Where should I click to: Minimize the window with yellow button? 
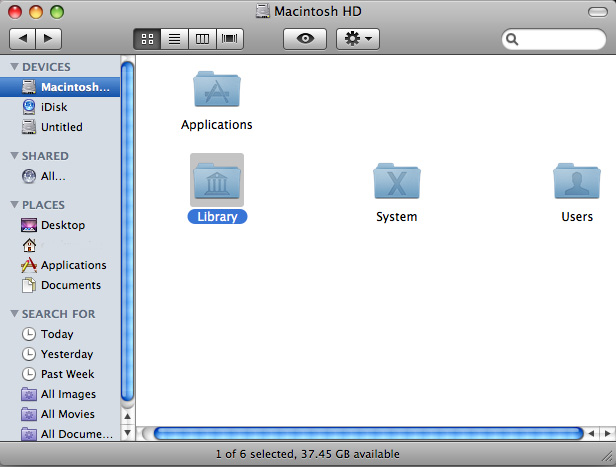(x=36, y=12)
